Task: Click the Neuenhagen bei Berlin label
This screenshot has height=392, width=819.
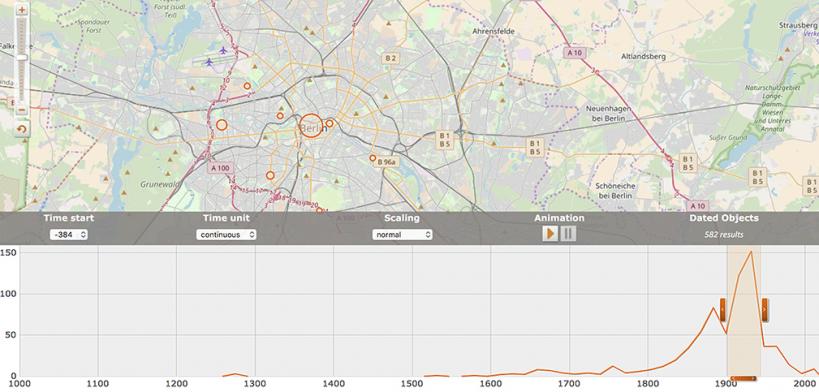Action: tap(609, 112)
